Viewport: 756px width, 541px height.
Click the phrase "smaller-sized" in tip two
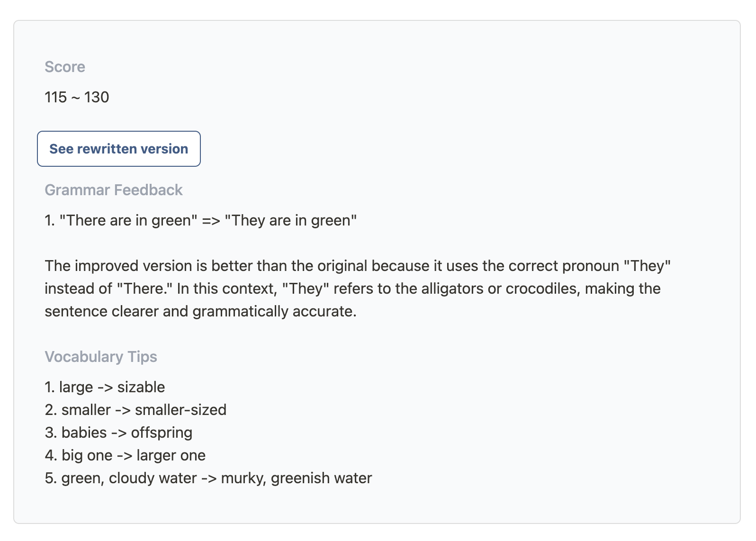coord(180,410)
